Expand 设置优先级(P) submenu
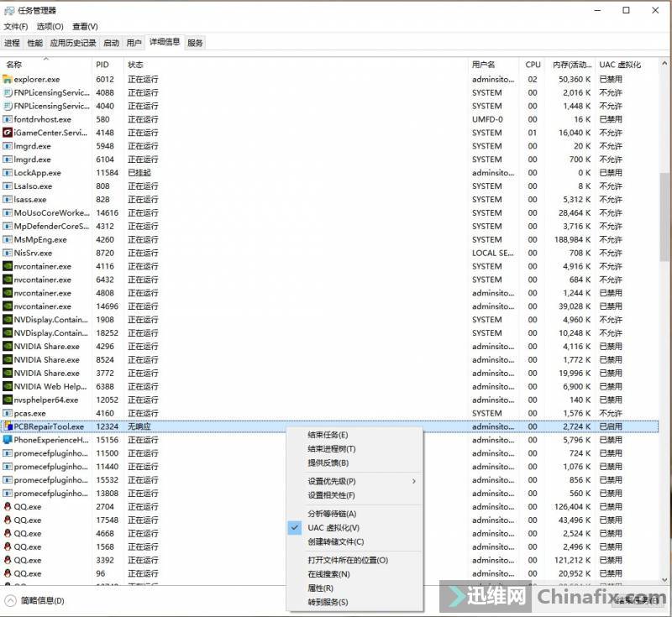 [x=354, y=481]
